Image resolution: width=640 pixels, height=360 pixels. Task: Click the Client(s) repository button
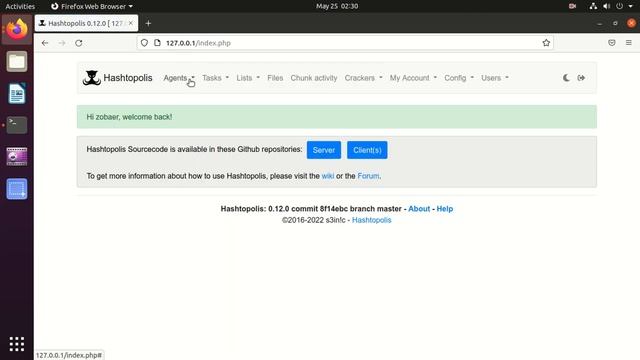[x=367, y=150]
